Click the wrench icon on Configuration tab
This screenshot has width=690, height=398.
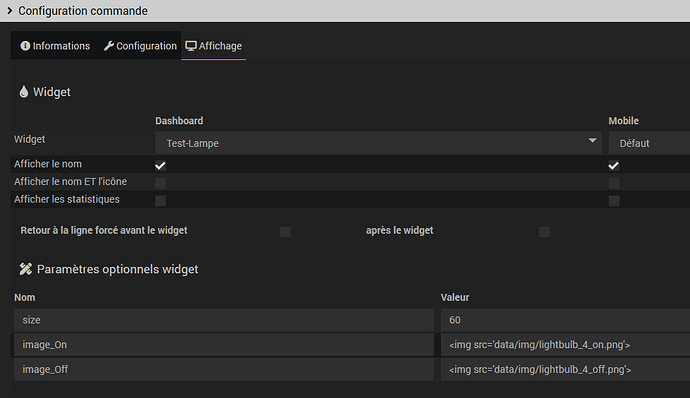109,46
